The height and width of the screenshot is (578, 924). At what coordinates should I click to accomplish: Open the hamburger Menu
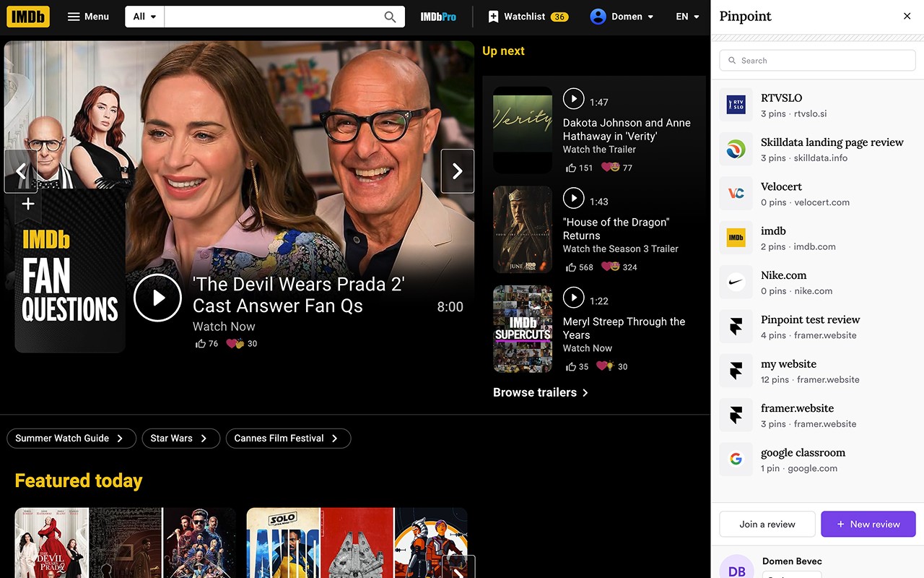point(88,17)
